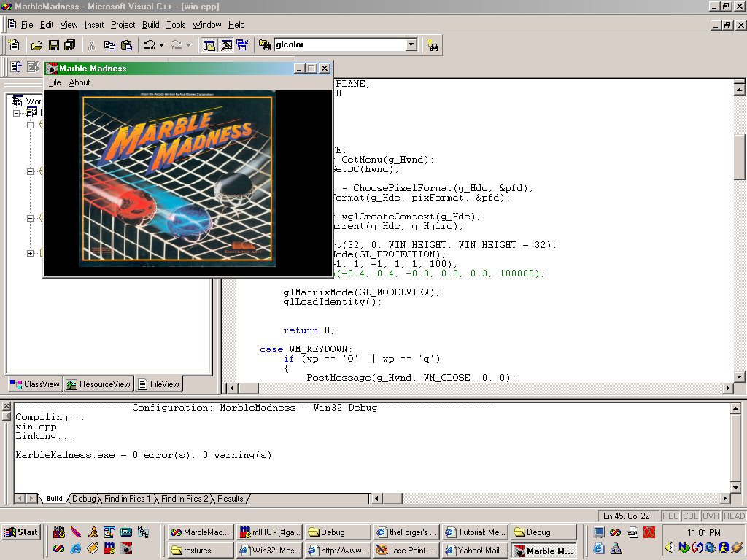Select the Results output tab
747x560 pixels.
pos(230,499)
